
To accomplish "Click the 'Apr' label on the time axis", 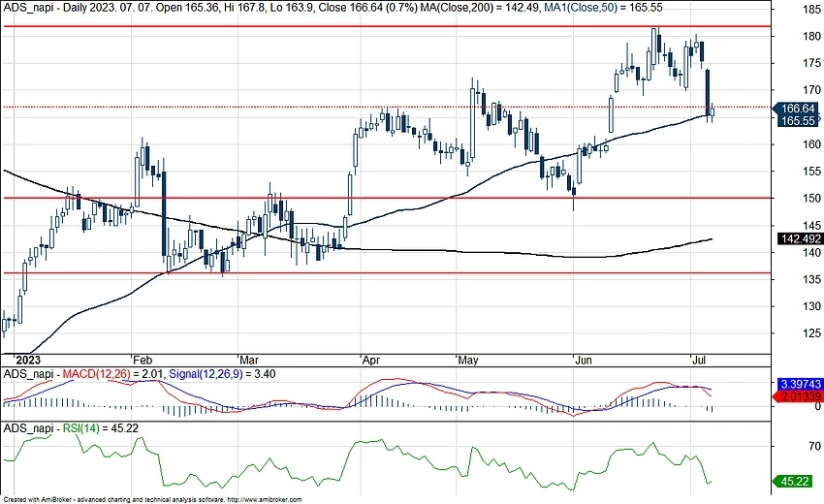I will coord(370,358).
